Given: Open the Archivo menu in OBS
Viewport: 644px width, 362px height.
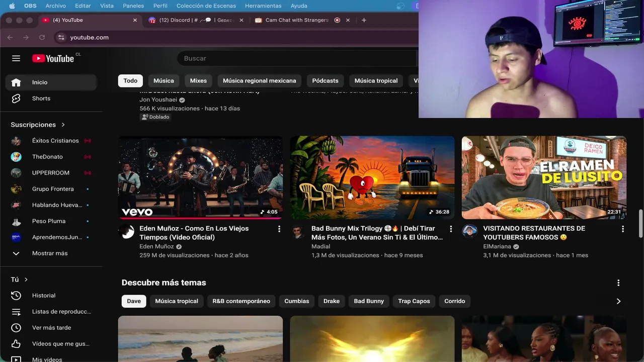Looking at the screenshot, I should (x=55, y=6).
